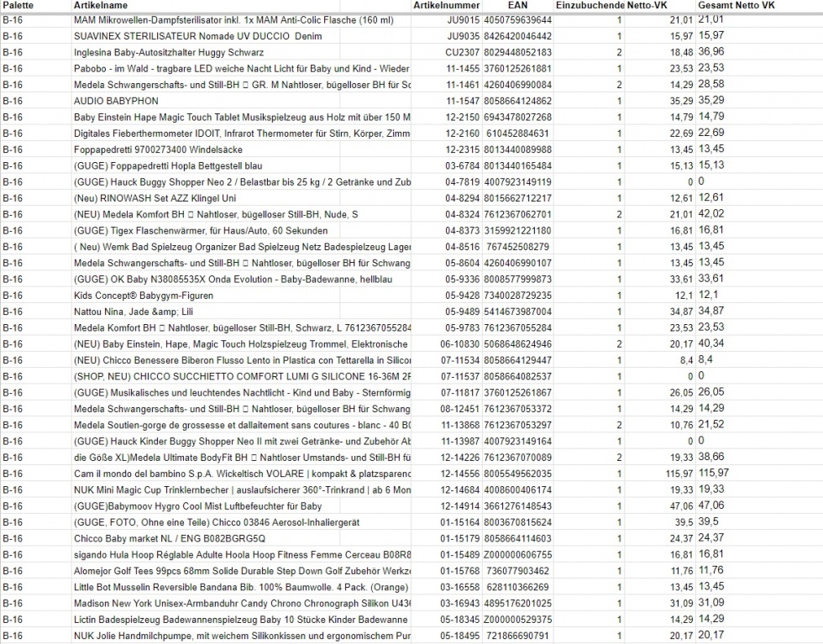Click article number 05-9428
The width and height of the screenshot is (823, 644).
463,296
